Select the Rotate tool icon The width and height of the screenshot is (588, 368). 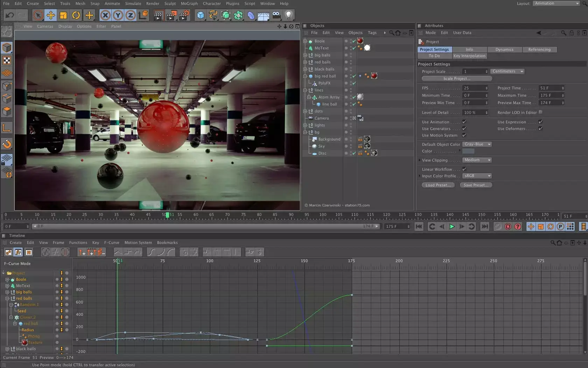pos(76,15)
